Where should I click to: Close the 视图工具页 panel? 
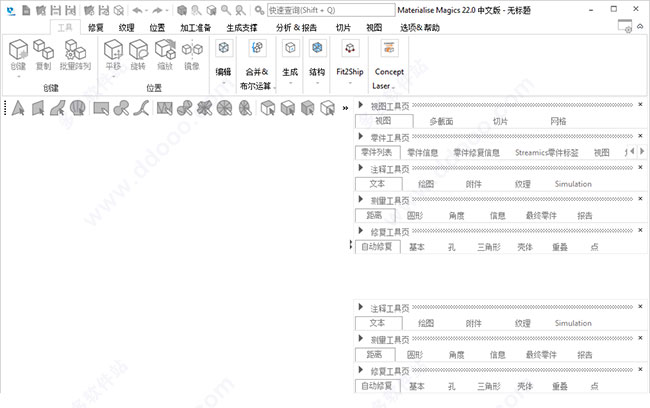tap(640, 104)
